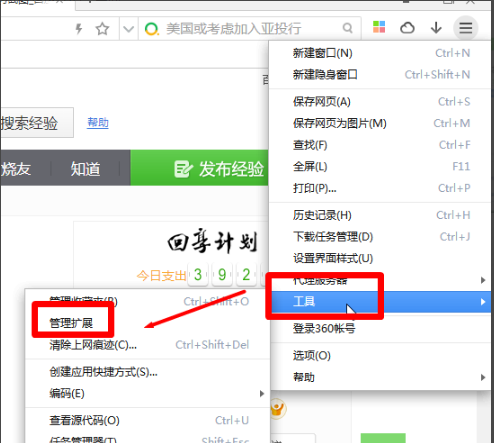
Task: Choose 保存网页为图片(M) from menu
Action: (x=380, y=123)
